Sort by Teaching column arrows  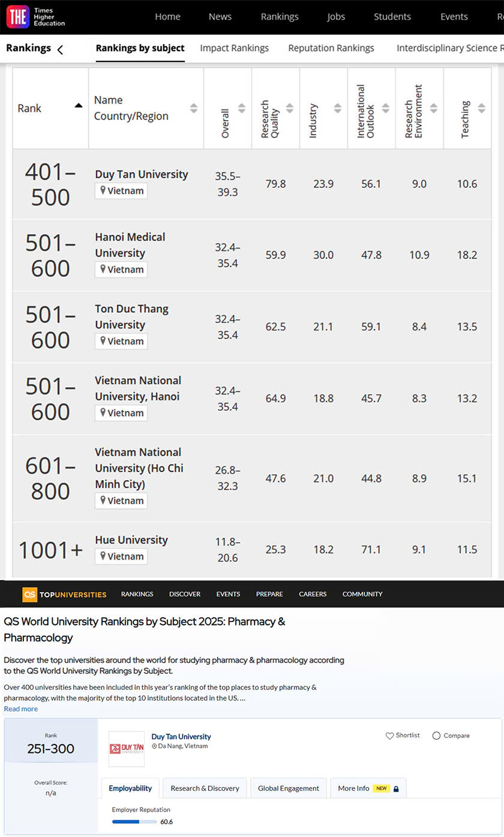(x=482, y=109)
